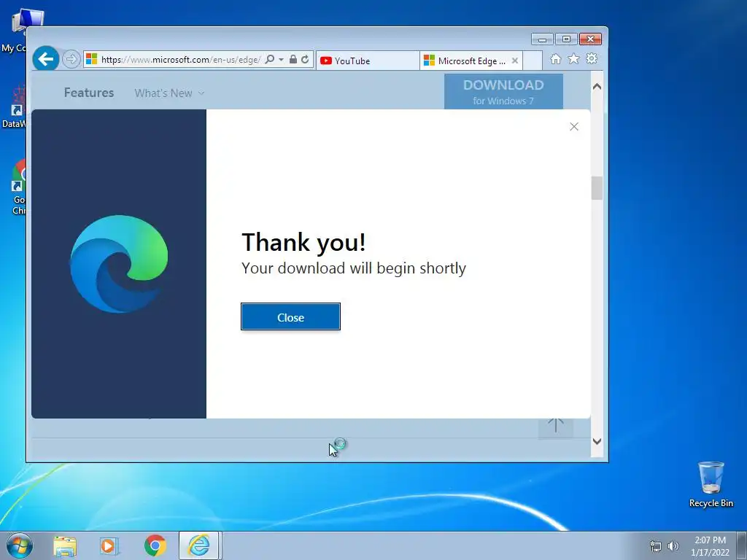
Task: Maximize the Internet Explorer window
Action: click(566, 39)
